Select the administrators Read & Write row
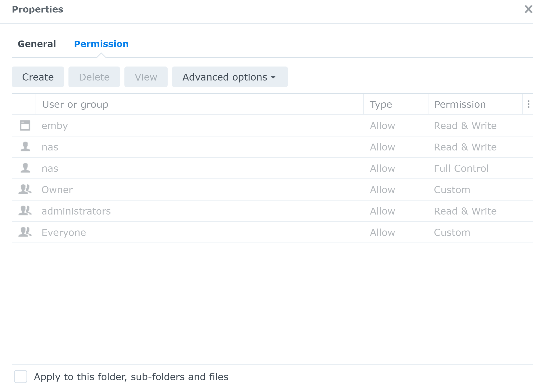 coord(196,211)
